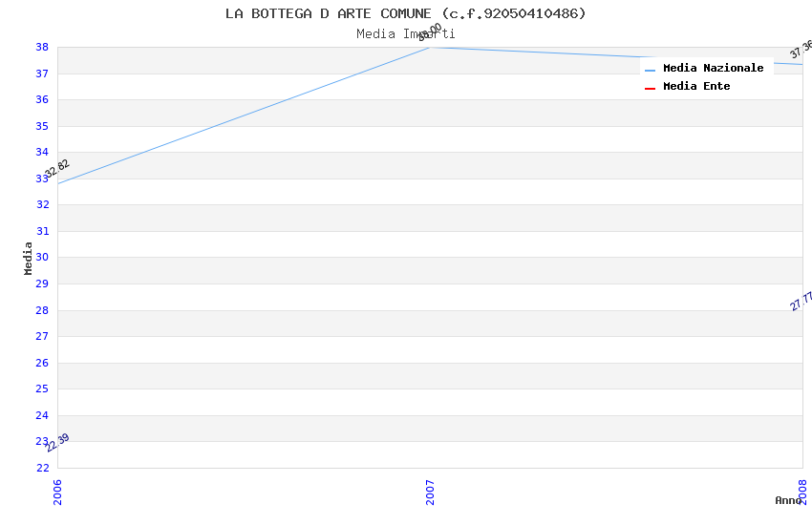Click the y-axis value 27
Image resolution: width=812 pixels, height=525 pixels.
42,336
